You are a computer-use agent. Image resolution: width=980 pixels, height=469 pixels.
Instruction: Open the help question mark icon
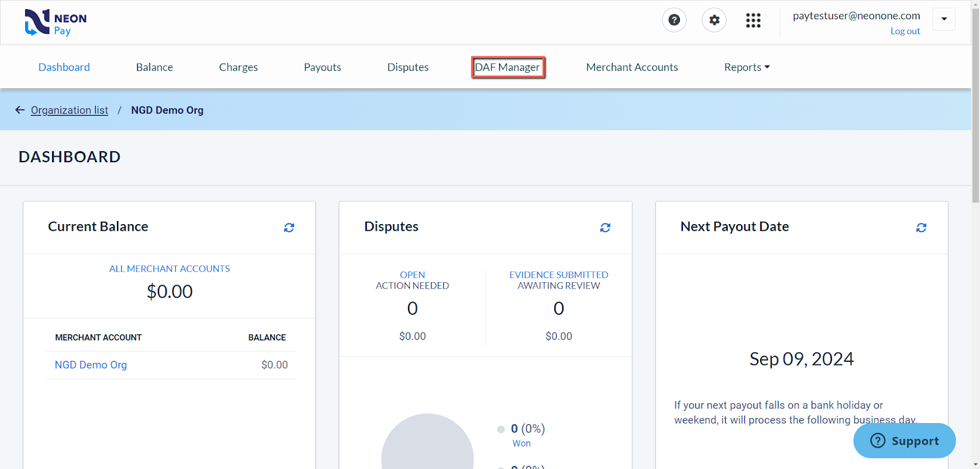(x=674, y=20)
